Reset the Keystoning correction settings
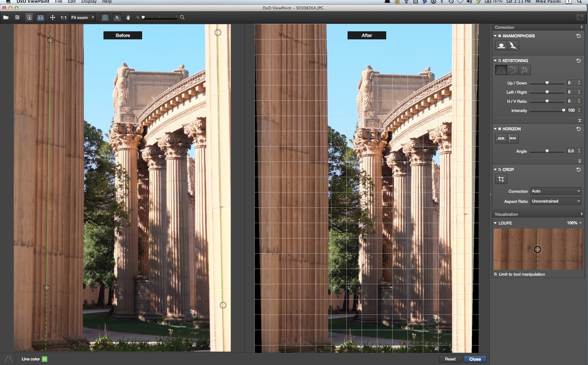The image size is (588, 365). [x=579, y=61]
